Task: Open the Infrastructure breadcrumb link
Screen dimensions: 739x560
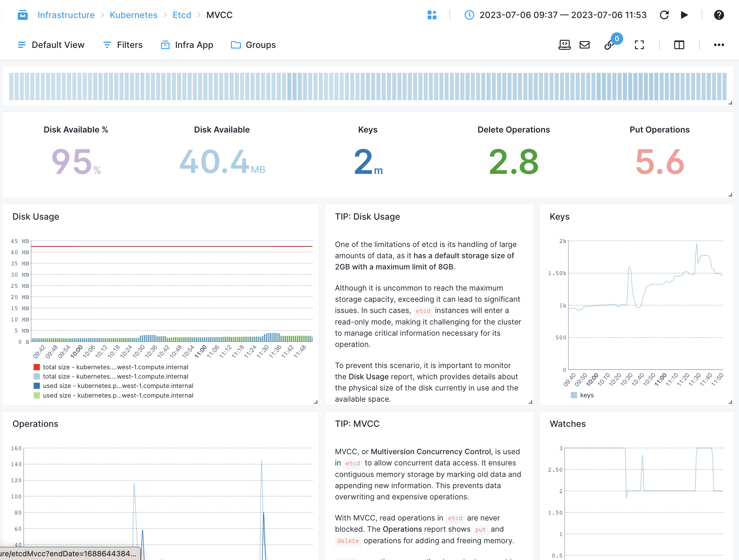Action: click(66, 15)
